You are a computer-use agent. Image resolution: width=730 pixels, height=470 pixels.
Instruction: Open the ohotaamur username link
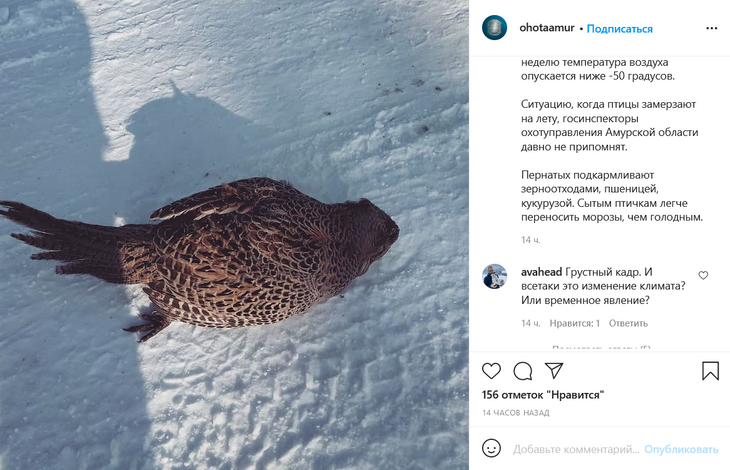point(546,29)
